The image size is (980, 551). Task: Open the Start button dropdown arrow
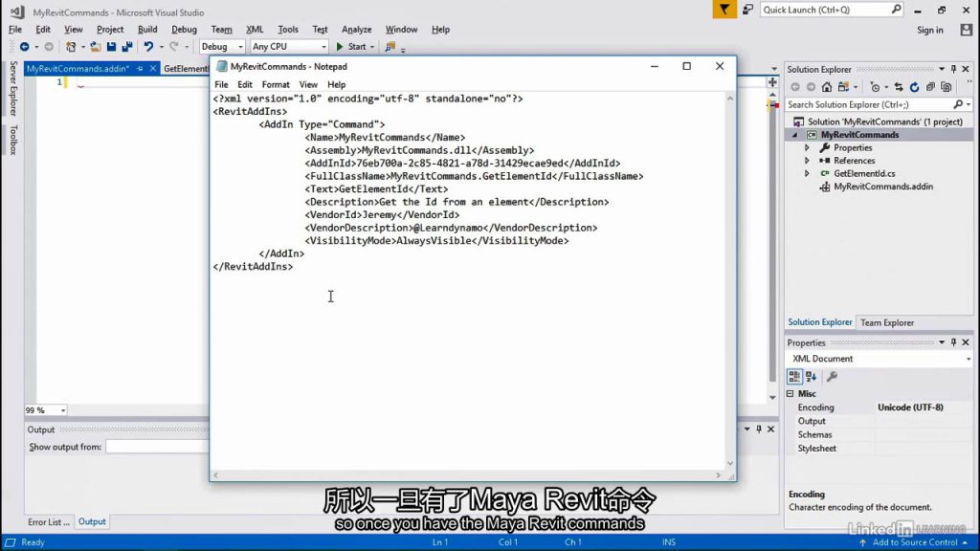click(x=372, y=47)
